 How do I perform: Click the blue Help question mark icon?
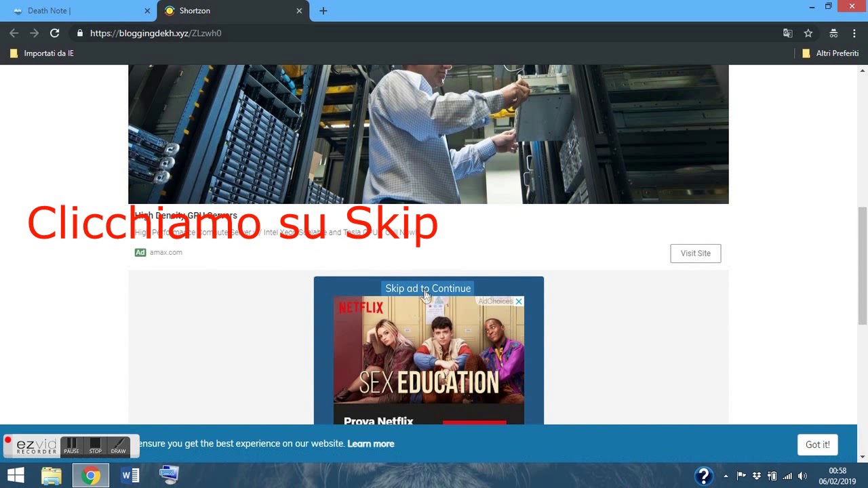pyautogui.click(x=704, y=476)
